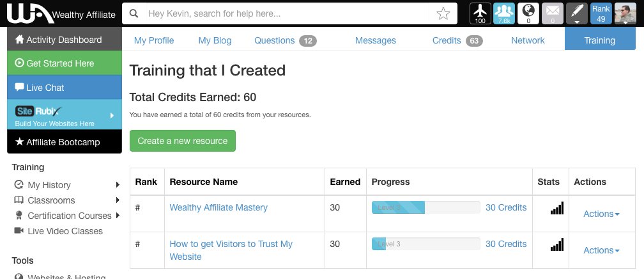Image resolution: width=644 pixels, height=279 pixels.
Task: Click the Rank 49 badge
Action: click(x=601, y=13)
